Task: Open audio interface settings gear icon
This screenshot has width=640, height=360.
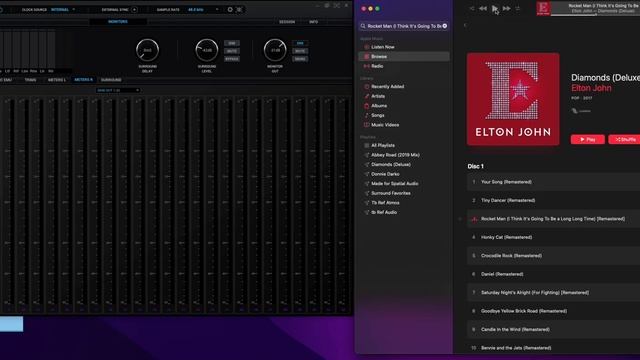Action: point(230,9)
